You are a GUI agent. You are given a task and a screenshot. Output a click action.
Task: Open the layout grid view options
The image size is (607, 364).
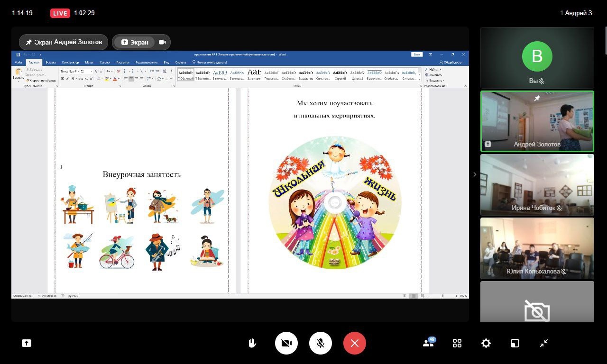[x=457, y=343]
